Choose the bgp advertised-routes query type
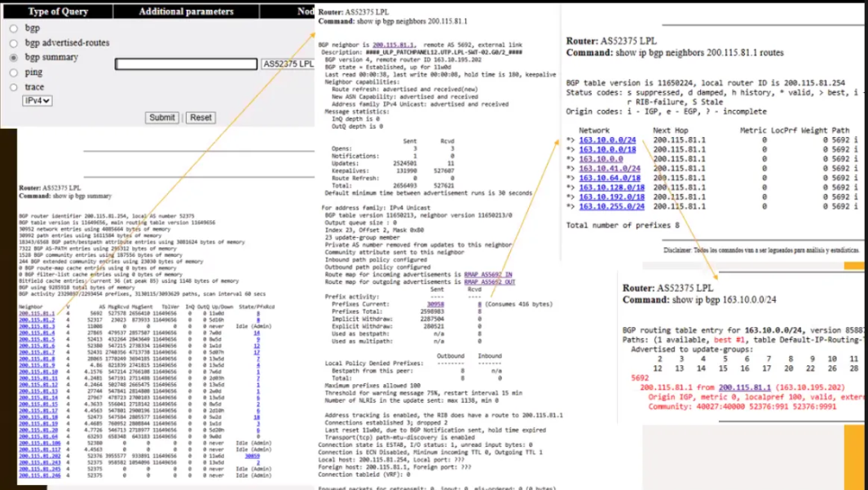Screen dimensions: 868x490 [13, 43]
